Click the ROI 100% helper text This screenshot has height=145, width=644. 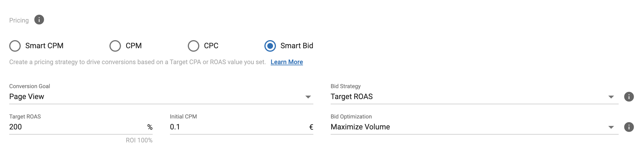point(139,140)
